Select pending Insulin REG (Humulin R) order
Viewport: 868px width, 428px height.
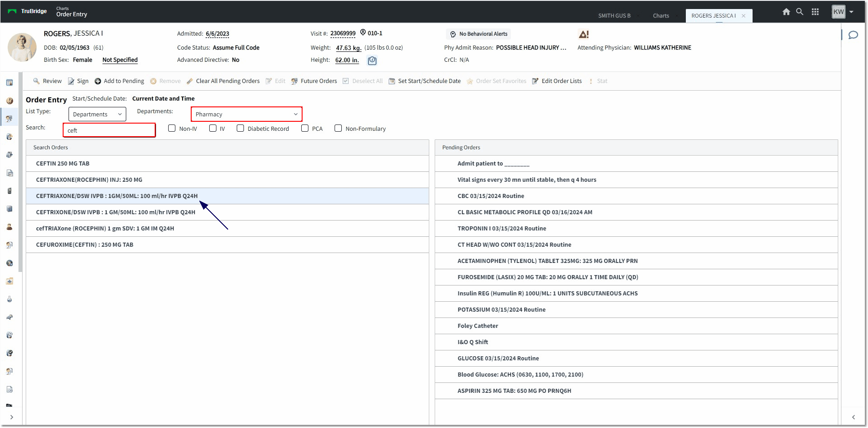[x=636, y=294]
